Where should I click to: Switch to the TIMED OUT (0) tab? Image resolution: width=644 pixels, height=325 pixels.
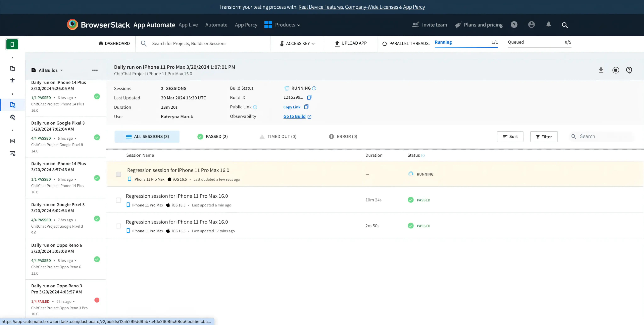(278, 137)
